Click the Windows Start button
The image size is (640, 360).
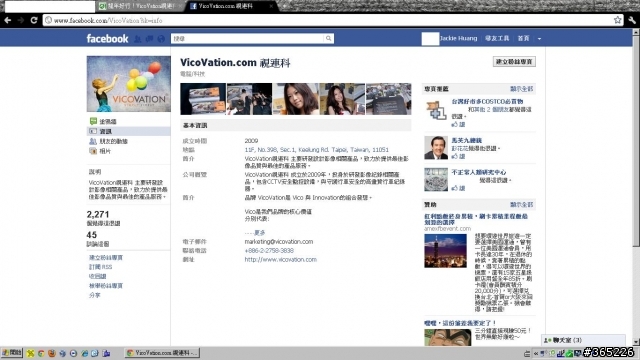point(12,353)
